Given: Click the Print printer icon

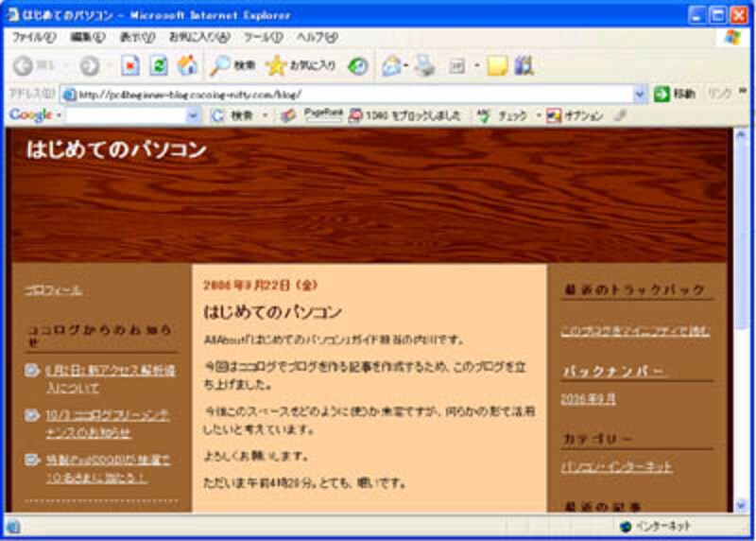Looking at the screenshot, I should click(425, 65).
